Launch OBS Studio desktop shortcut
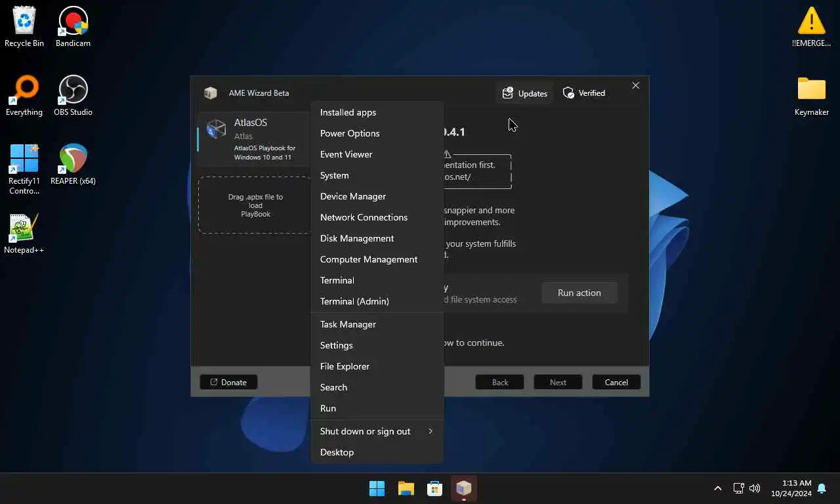 (x=73, y=96)
